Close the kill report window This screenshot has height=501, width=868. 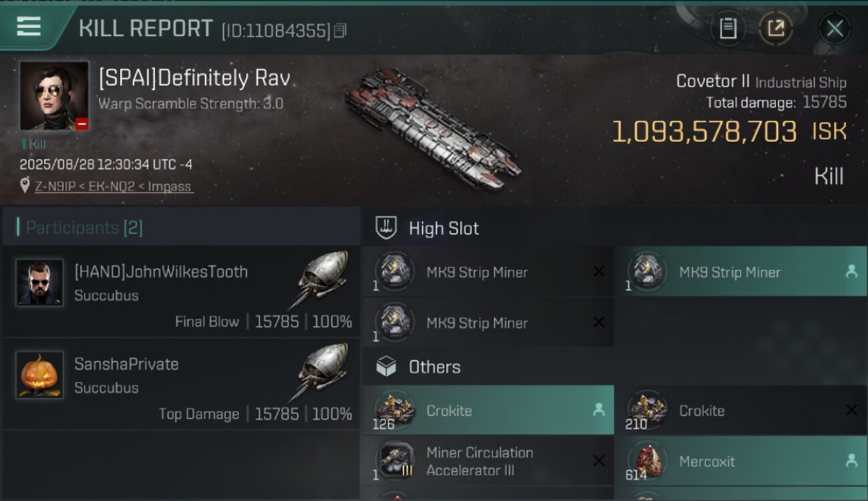click(x=835, y=28)
